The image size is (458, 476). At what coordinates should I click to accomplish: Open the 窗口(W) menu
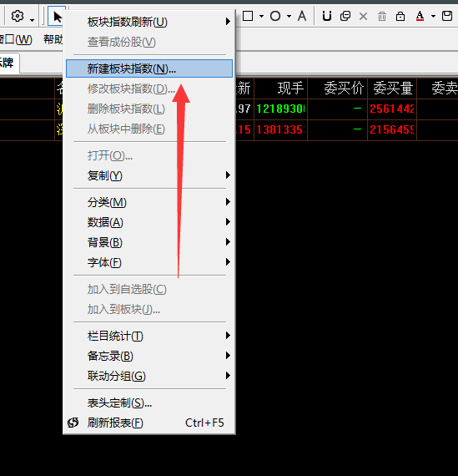click(16, 39)
